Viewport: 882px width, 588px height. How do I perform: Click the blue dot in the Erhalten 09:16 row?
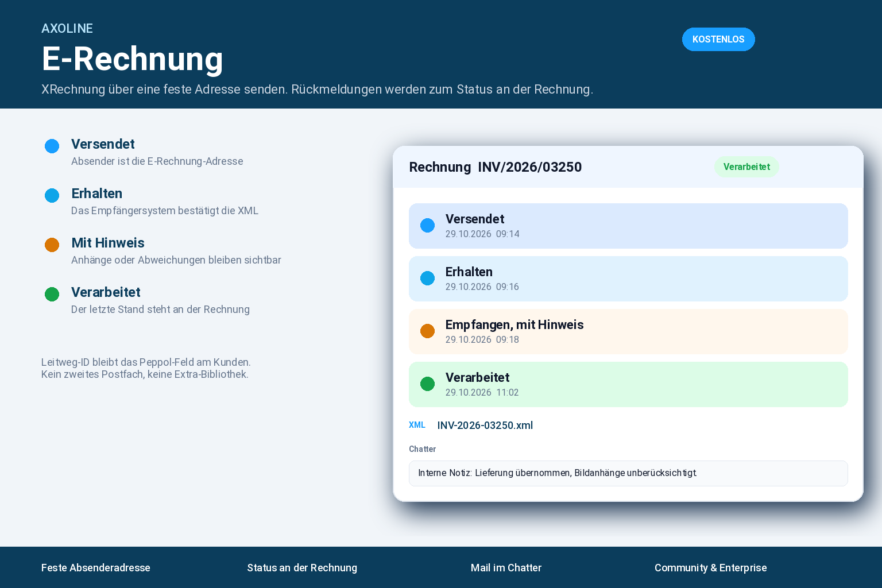tap(428, 278)
